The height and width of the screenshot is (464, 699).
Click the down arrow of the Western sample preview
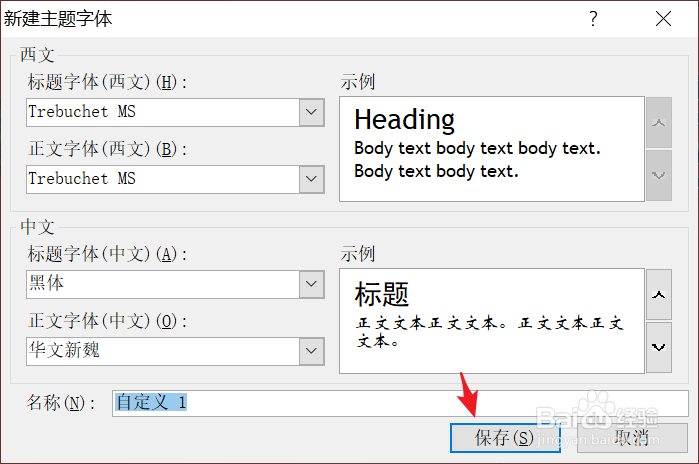point(659,175)
